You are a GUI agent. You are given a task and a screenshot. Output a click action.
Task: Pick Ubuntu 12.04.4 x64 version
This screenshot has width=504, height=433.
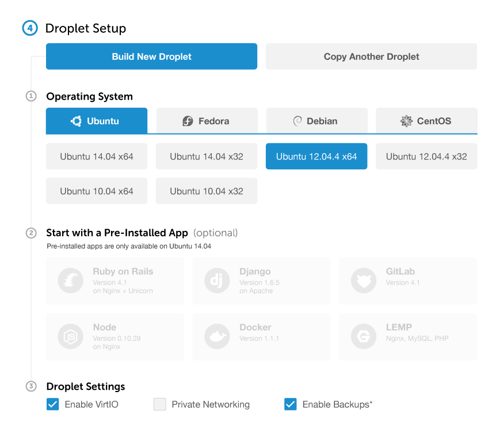pos(316,157)
